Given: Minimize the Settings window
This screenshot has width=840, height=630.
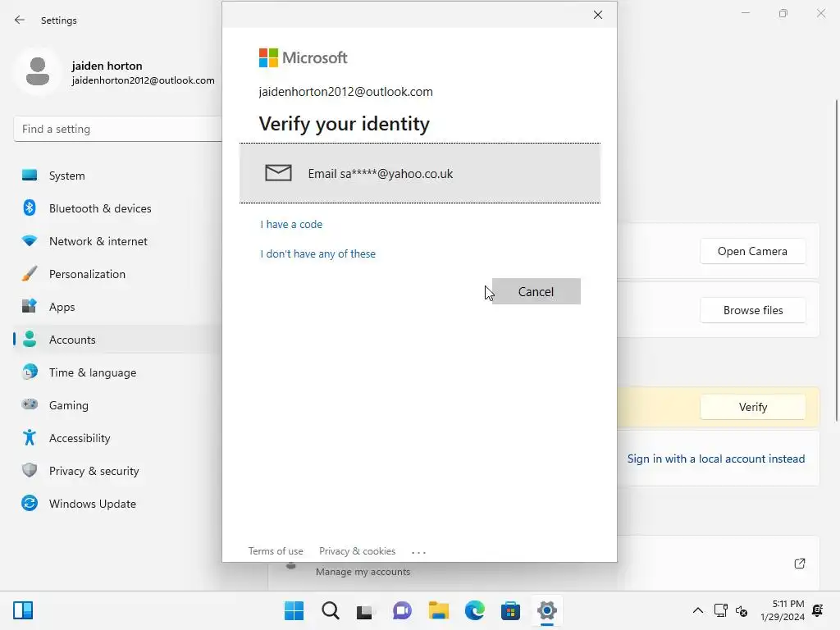Looking at the screenshot, I should tap(745, 13).
